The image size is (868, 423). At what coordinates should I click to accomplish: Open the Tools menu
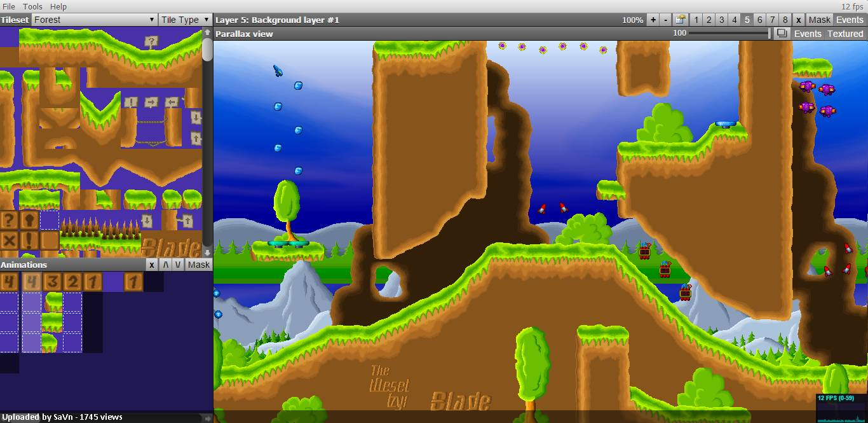tap(32, 6)
